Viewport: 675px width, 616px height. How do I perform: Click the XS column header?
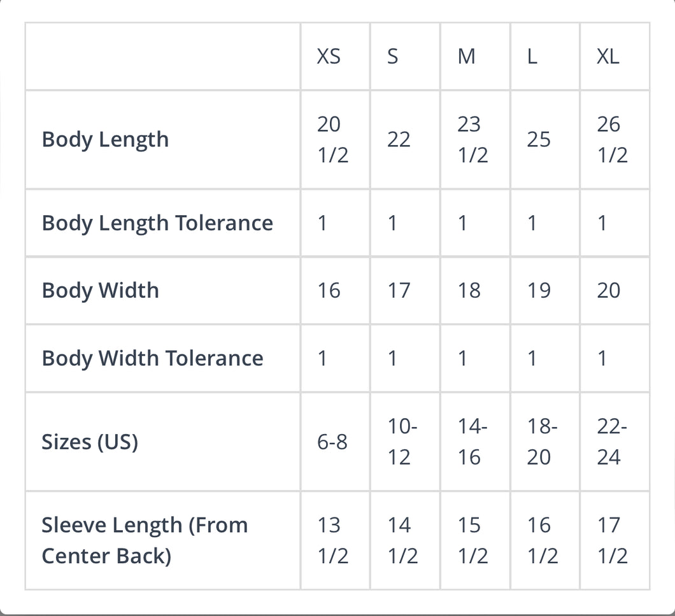(x=329, y=57)
